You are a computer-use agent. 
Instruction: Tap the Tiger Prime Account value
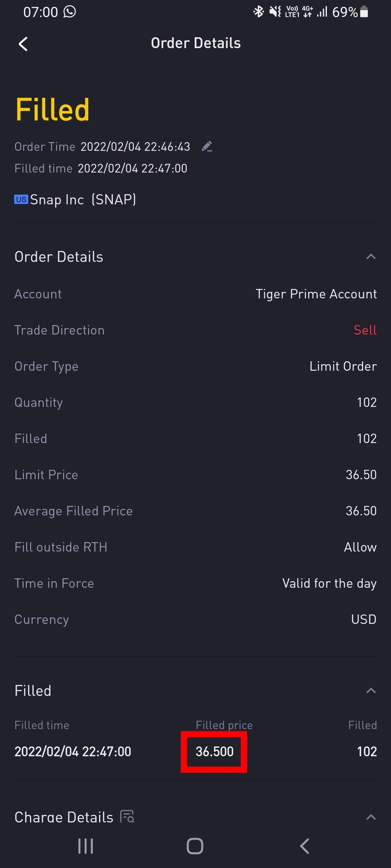(x=316, y=294)
